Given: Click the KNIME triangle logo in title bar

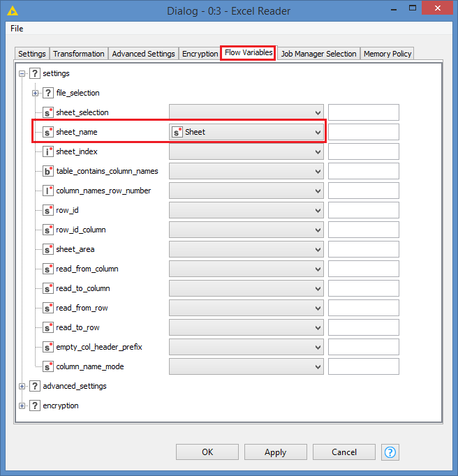Looking at the screenshot, I should (x=12, y=11).
